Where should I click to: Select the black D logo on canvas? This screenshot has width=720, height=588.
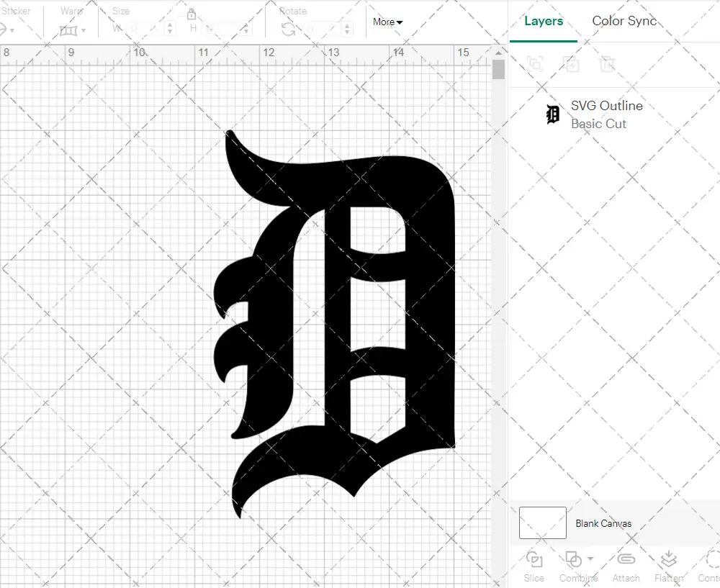coord(335,324)
